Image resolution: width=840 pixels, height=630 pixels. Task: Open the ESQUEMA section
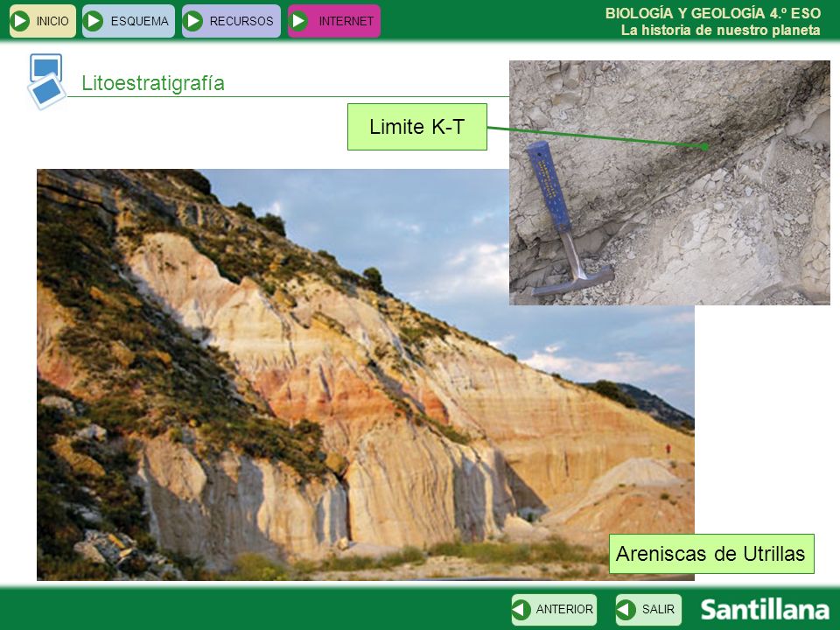(129, 21)
